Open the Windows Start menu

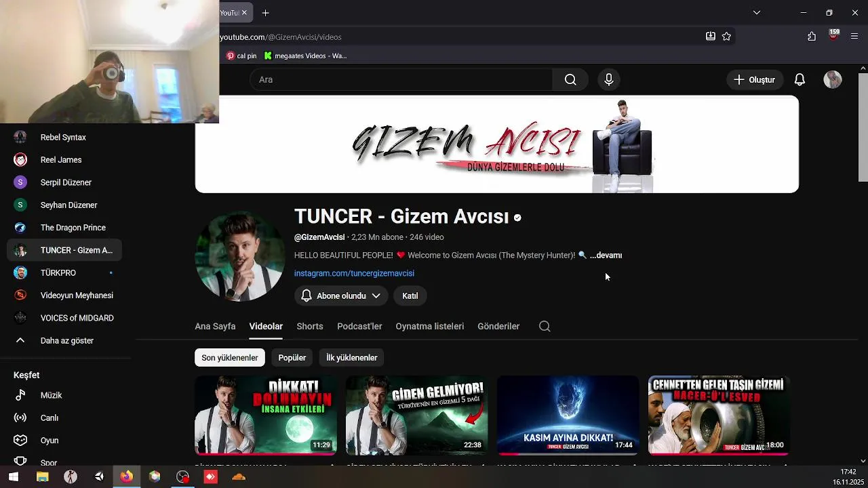pos(14,477)
